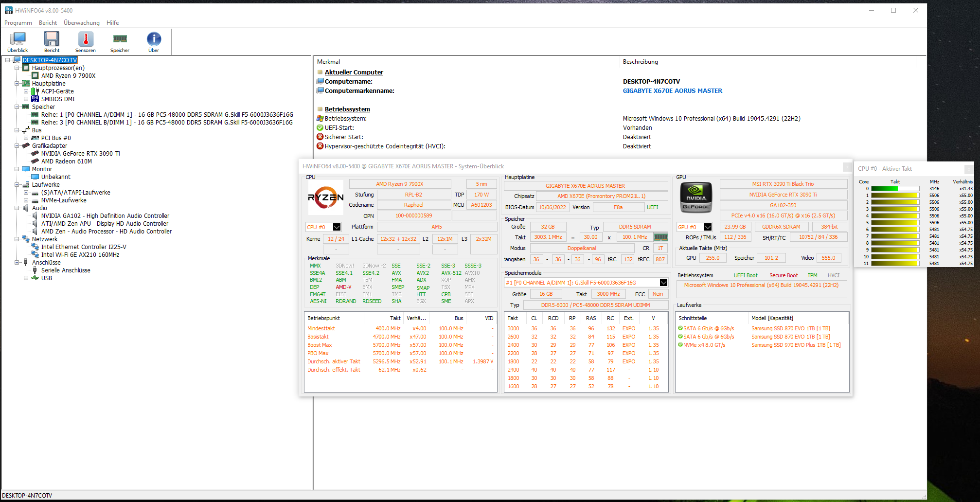Open the GPU #0 selector dropdown

(x=708, y=227)
